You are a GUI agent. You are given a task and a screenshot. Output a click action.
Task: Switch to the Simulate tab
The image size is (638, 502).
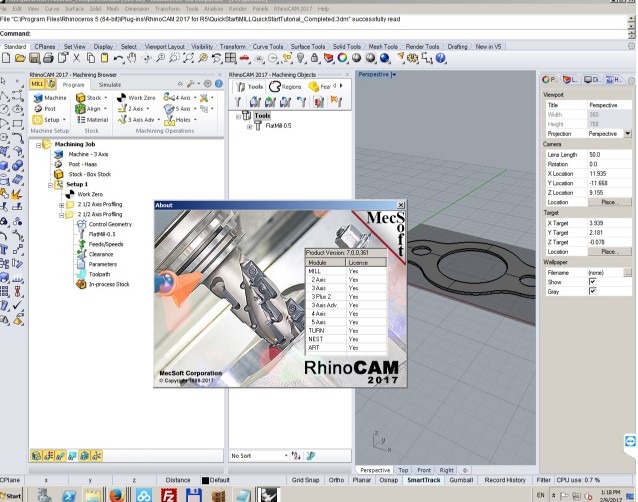(111, 85)
